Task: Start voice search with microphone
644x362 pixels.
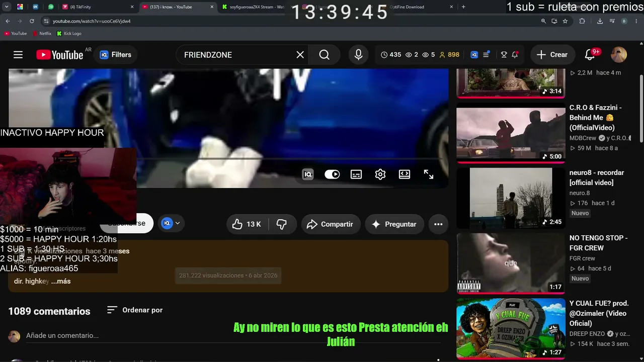Action: pos(359,55)
